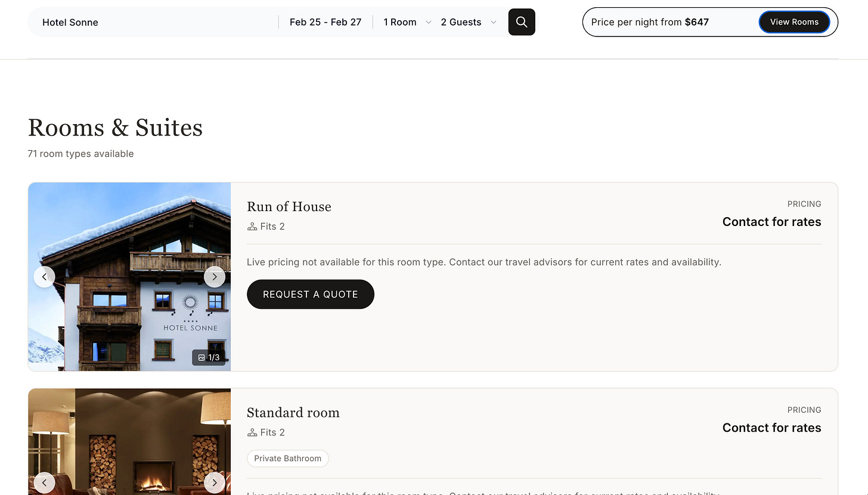Screen dimensions: 868x495
Task: Show previous photo of Standard room
Action: 44,482
